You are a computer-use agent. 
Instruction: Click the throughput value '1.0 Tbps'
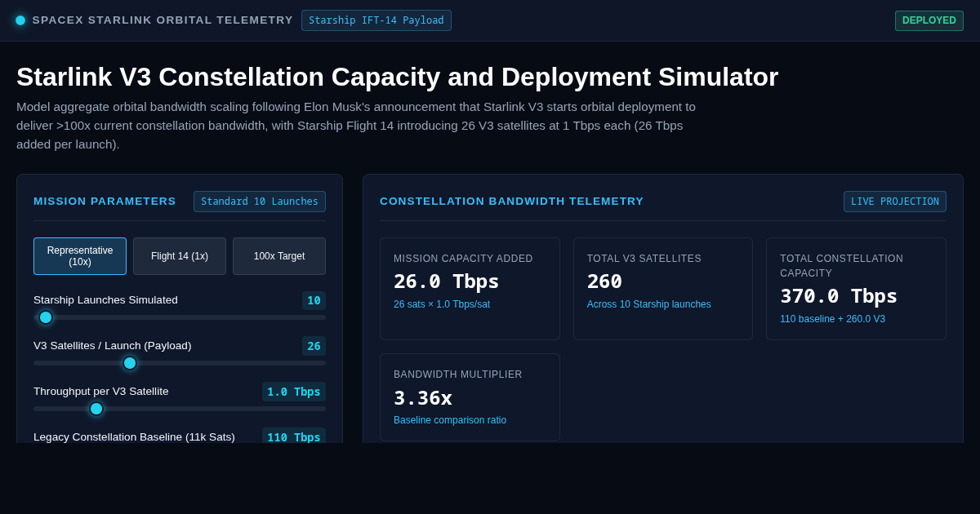294,392
